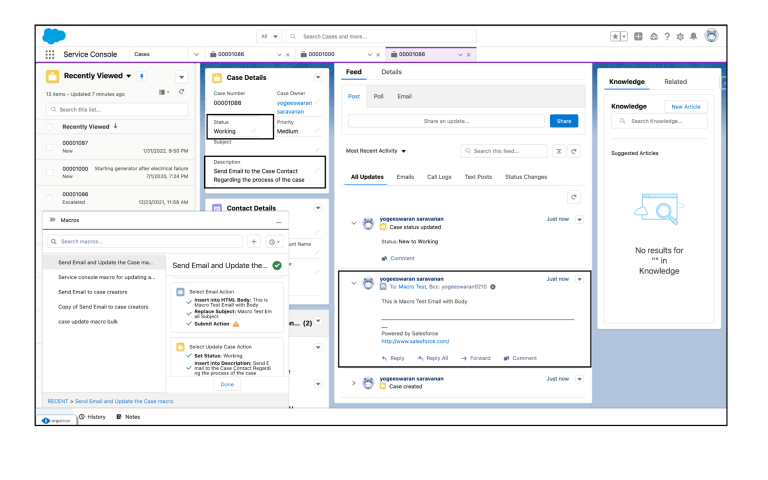
Task: Tick the checkbox for case 00001086
Action: (x=49, y=198)
